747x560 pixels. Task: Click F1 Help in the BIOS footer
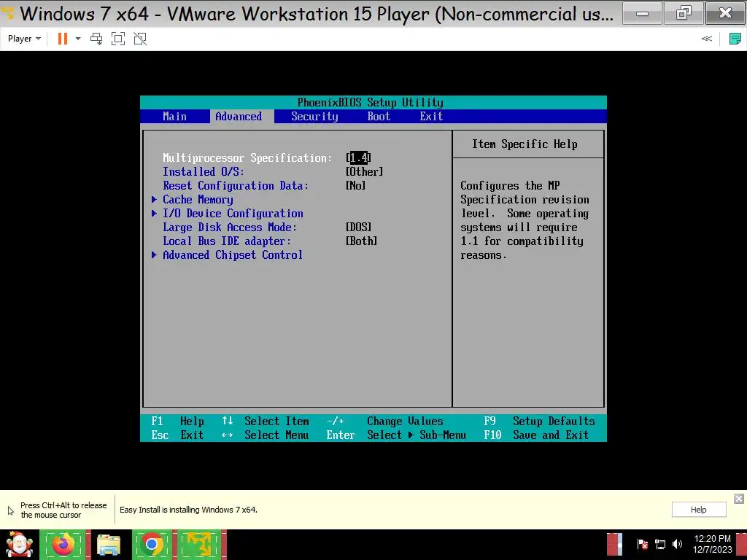click(178, 421)
